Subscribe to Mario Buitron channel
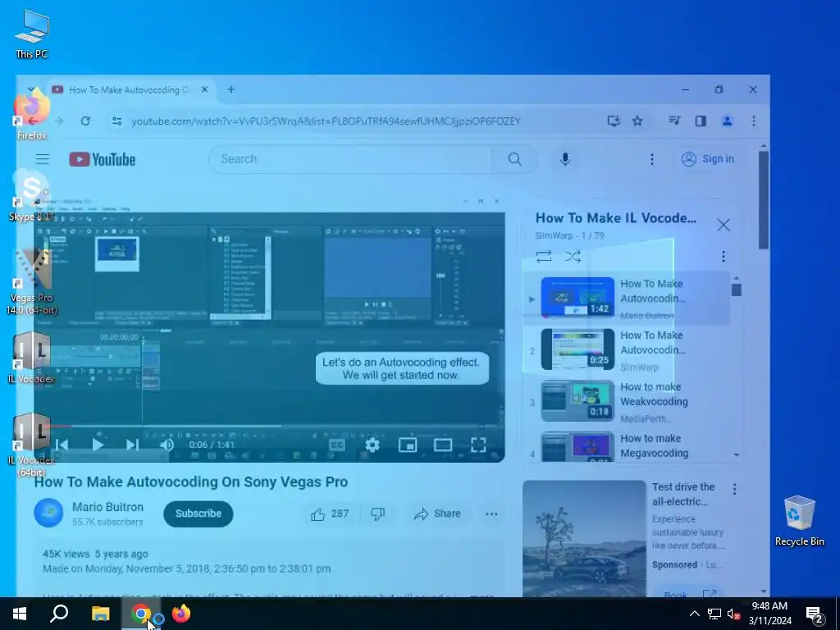The image size is (840, 630). coord(199,514)
